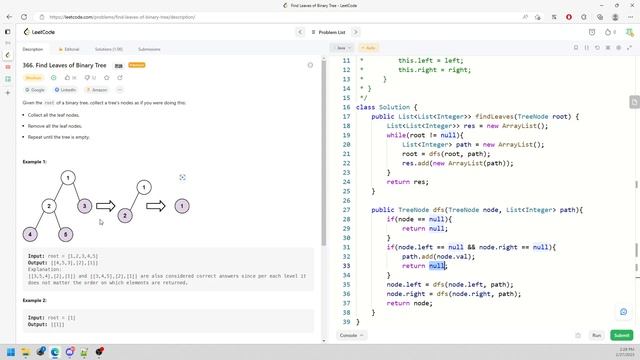The image size is (640, 360).
Task: Go back in the browser
Action: tap(9, 17)
